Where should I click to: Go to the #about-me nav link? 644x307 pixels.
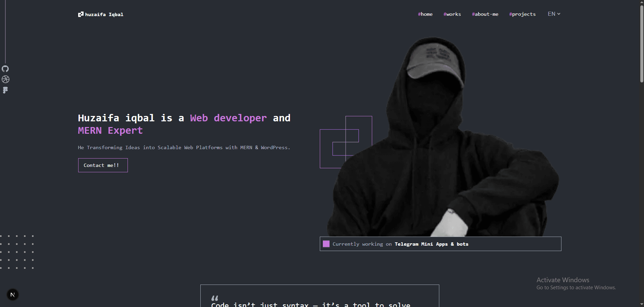[x=485, y=14]
